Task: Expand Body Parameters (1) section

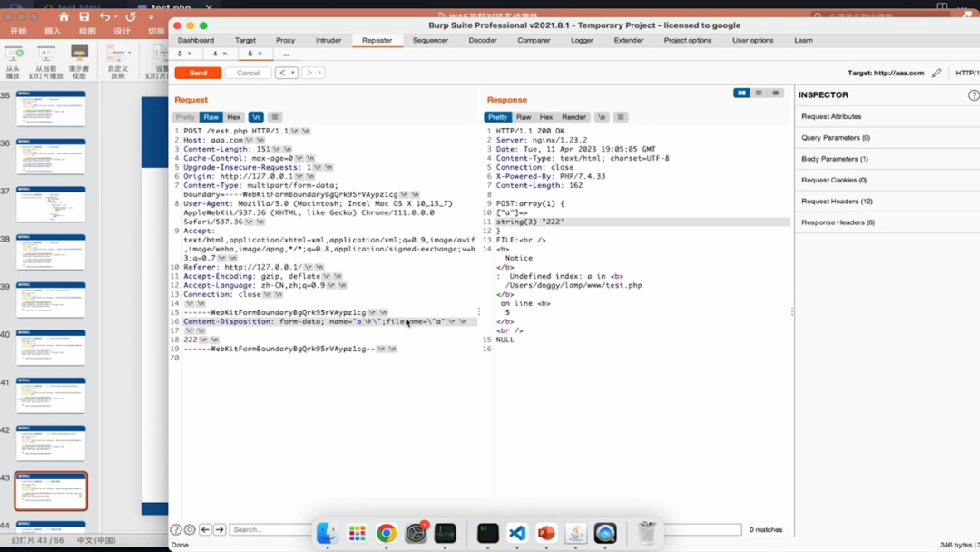Action: pos(887,159)
